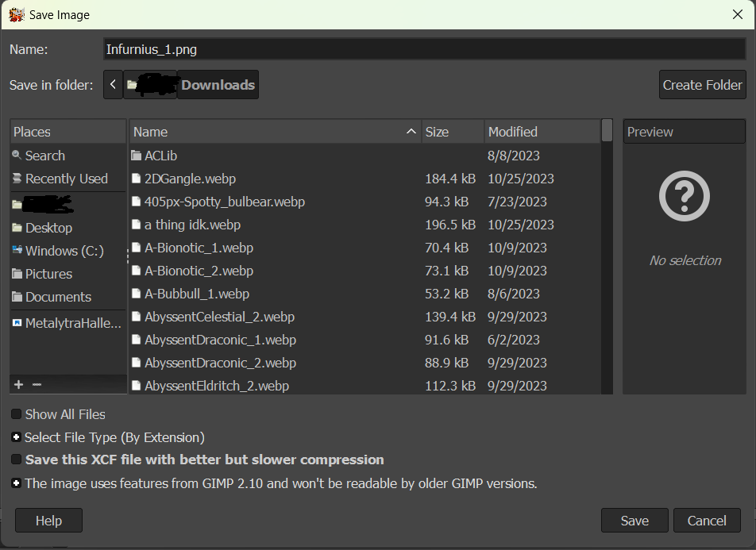The width and height of the screenshot is (756, 550).
Task: Click the 2DGangle.webp file icon
Action: coord(136,179)
